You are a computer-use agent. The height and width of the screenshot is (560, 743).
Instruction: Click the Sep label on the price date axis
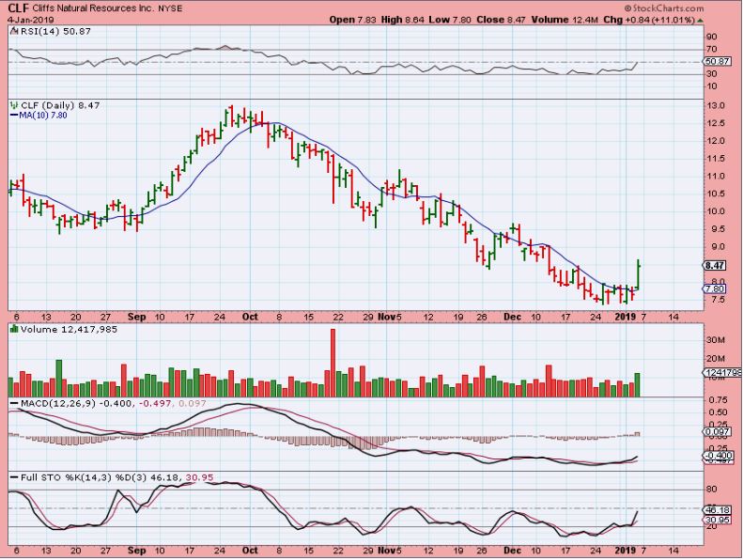pos(136,317)
